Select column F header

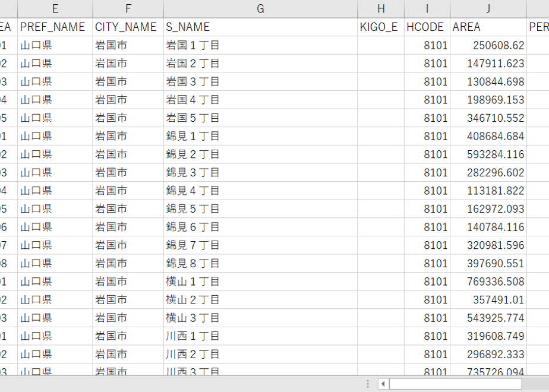click(128, 9)
